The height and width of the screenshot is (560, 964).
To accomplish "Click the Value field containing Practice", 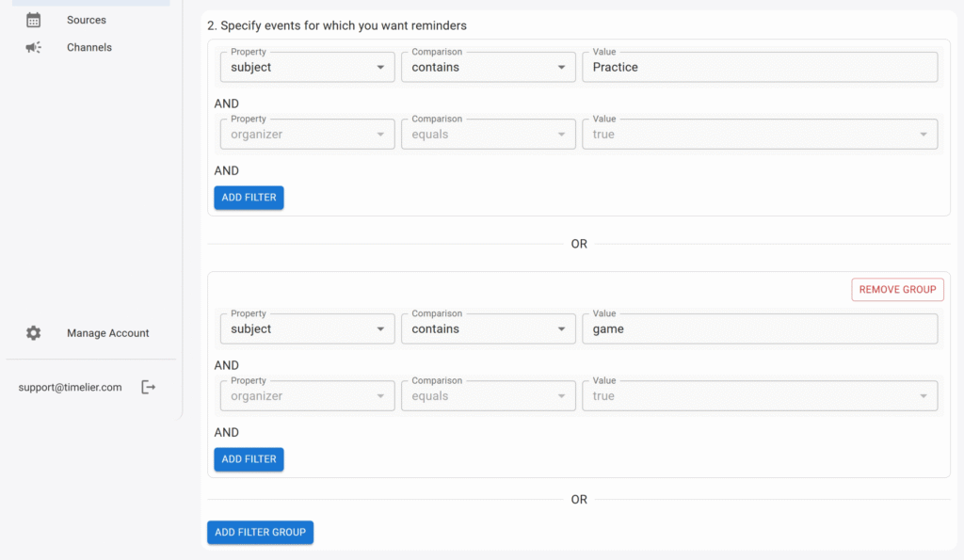I will click(x=759, y=67).
